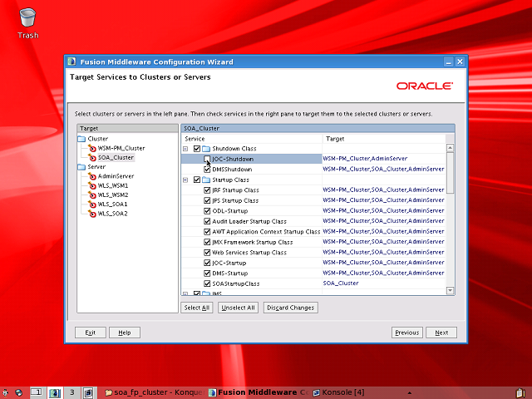532x399 pixels.
Task: Switch to virtual desktop 1
Action: [x=37, y=392]
